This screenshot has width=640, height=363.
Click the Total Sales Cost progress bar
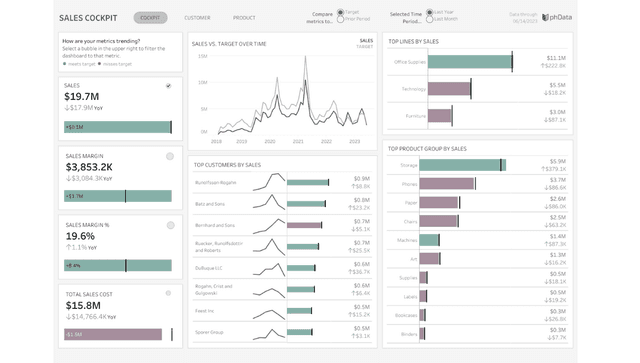113,334
